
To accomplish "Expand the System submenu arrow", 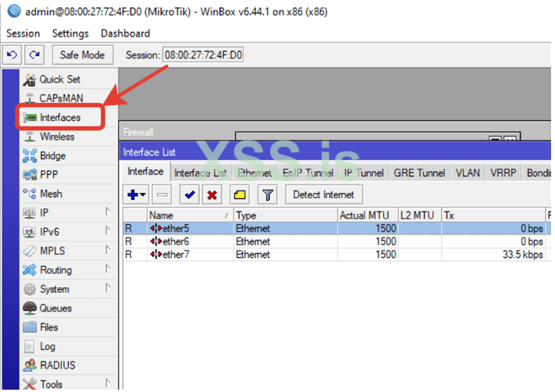I will coord(108,288).
